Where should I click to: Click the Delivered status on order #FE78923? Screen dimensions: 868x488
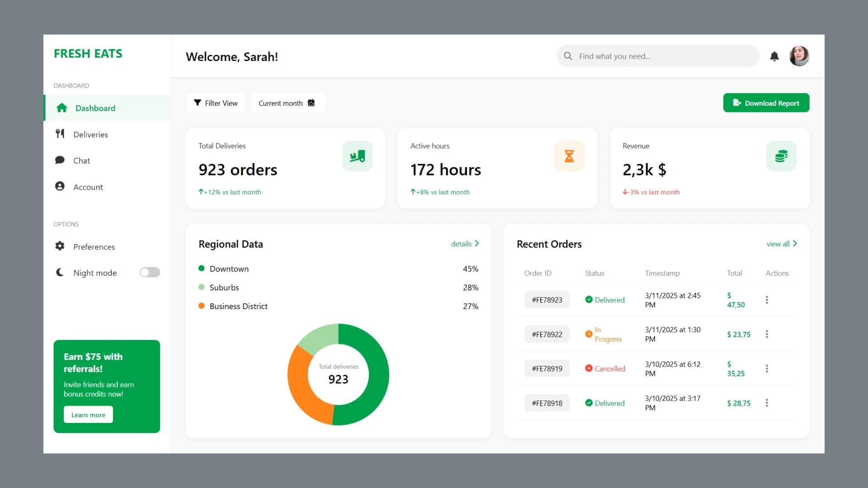pos(606,300)
